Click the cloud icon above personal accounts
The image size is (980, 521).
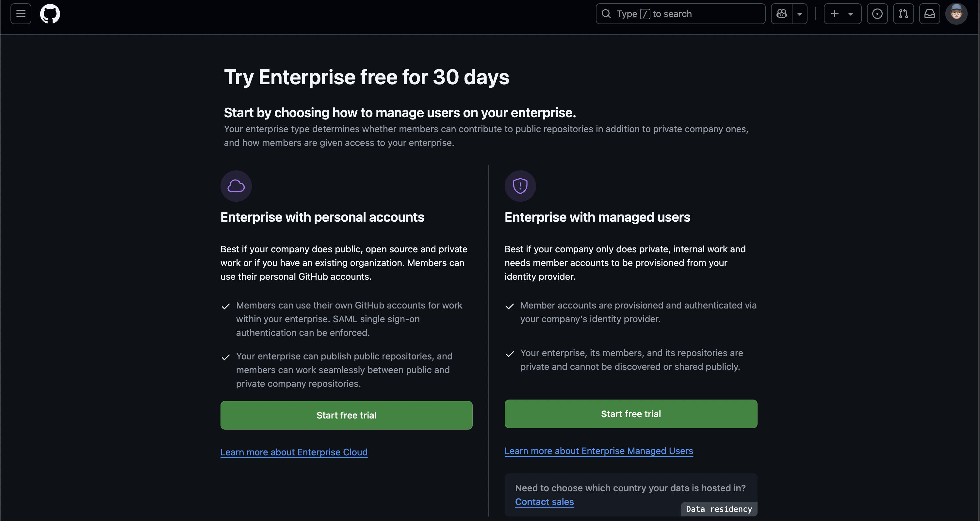(236, 186)
